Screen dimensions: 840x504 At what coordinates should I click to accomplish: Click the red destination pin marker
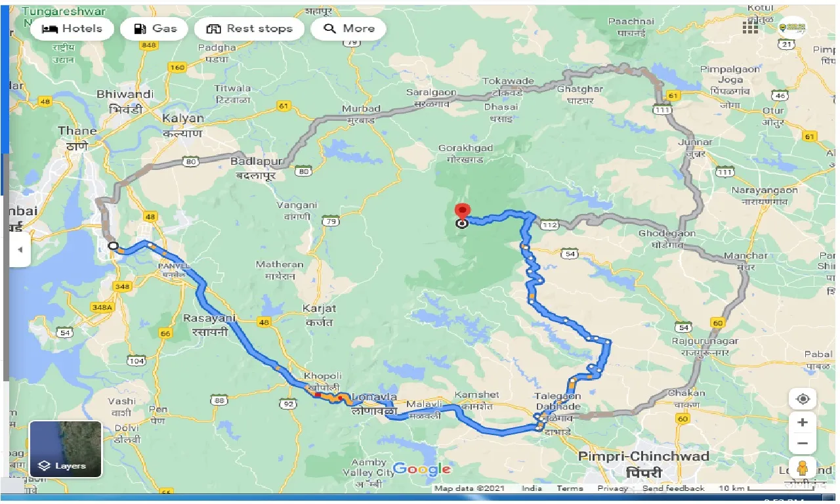pos(462,212)
